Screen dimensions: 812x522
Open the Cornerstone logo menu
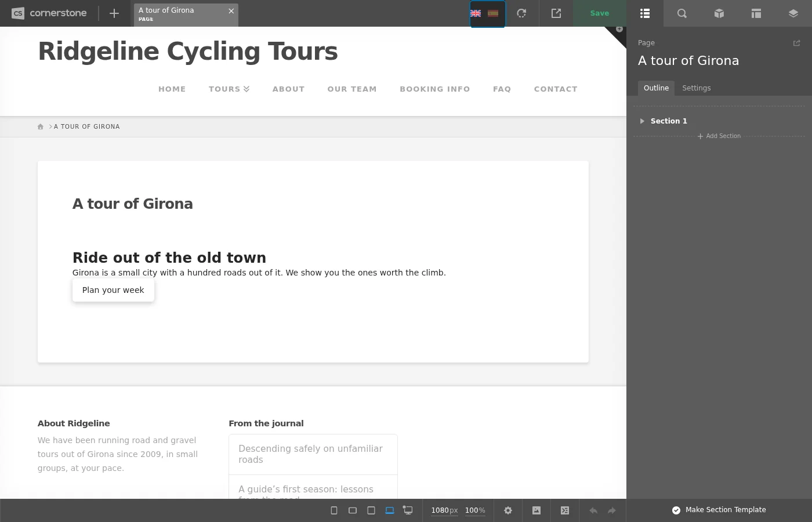49,13
